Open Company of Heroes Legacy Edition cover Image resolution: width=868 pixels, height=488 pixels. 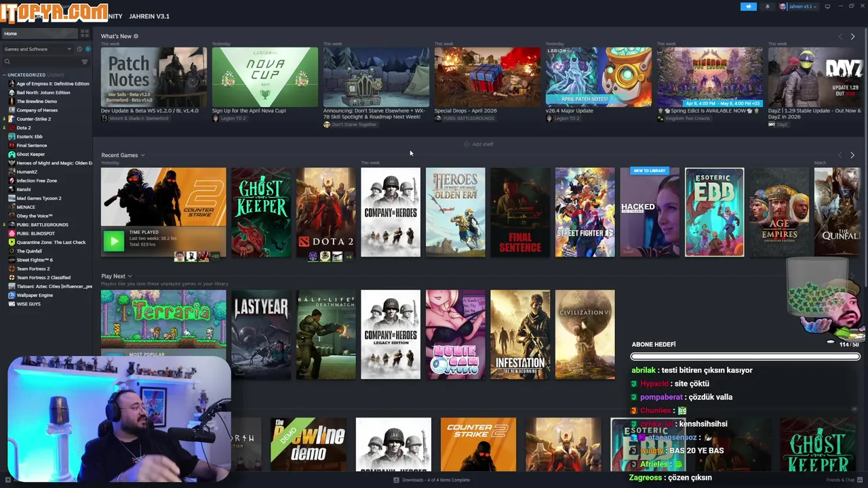pos(391,334)
